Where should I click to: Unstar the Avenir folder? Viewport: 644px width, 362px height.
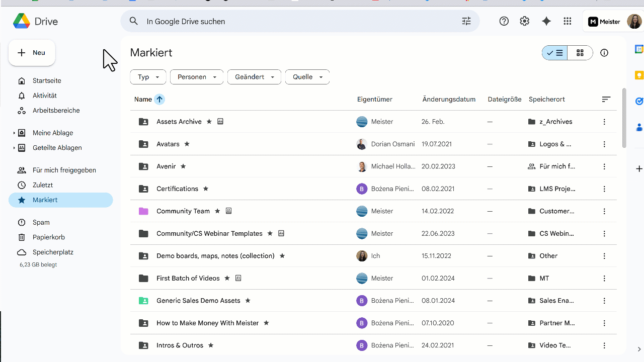click(183, 166)
